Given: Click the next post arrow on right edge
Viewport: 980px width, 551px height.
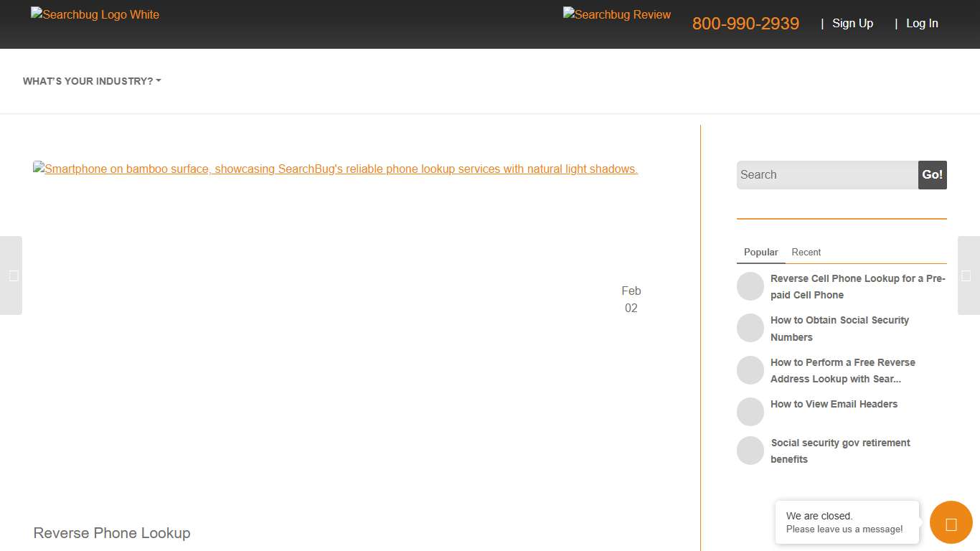Looking at the screenshot, I should pos(969,275).
